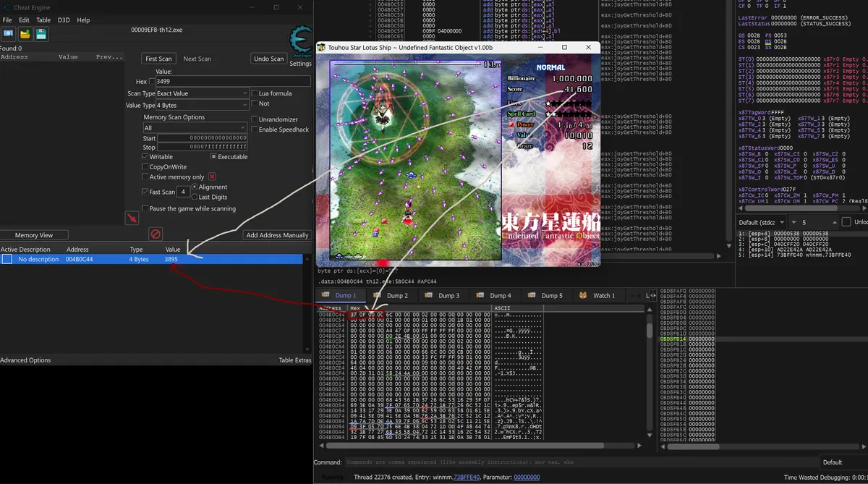The width and height of the screenshot is (868, 484).
Task: Click Add Address Manually
Action: pos(277,234)
